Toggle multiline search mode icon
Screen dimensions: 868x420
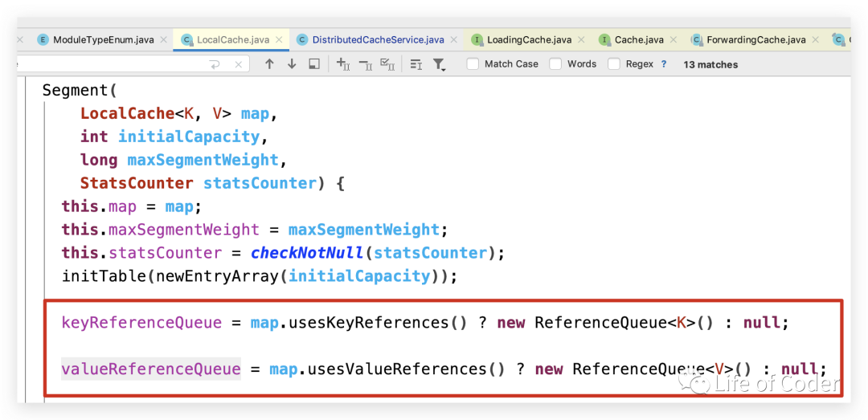pos(416,64)
